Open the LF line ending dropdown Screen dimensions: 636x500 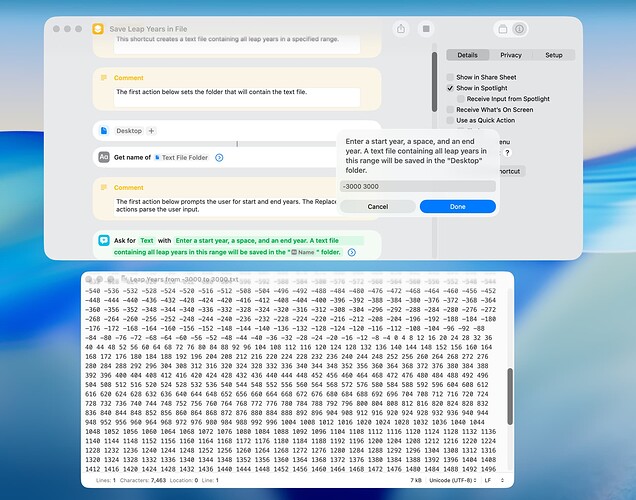tap(494, 480)
